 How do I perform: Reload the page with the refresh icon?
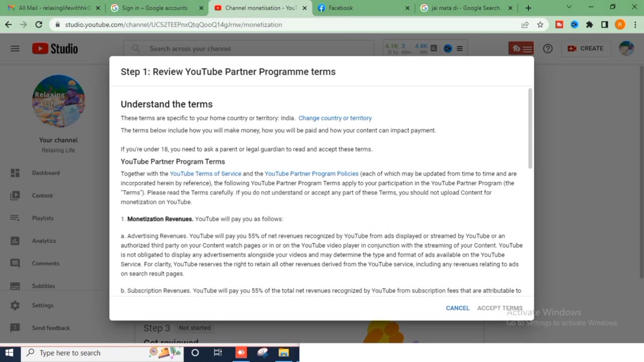click(39, 24)
